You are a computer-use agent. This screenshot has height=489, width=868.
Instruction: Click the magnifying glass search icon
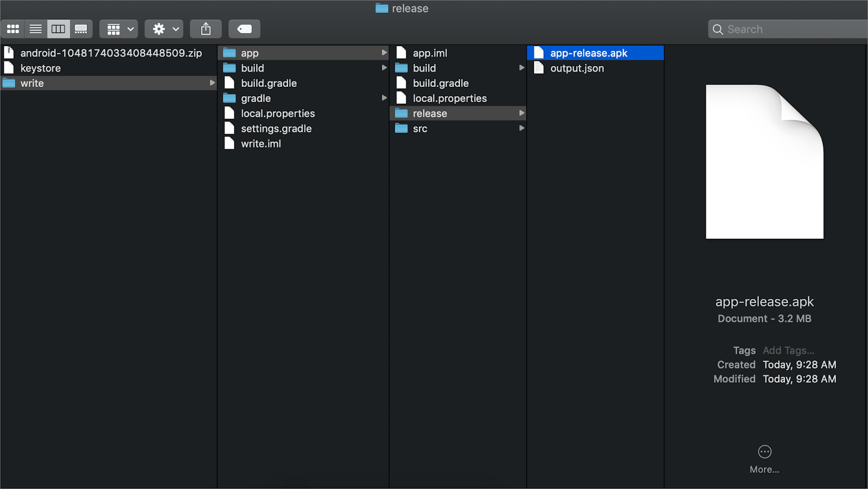pyautogui.click(x=718, y=29)
